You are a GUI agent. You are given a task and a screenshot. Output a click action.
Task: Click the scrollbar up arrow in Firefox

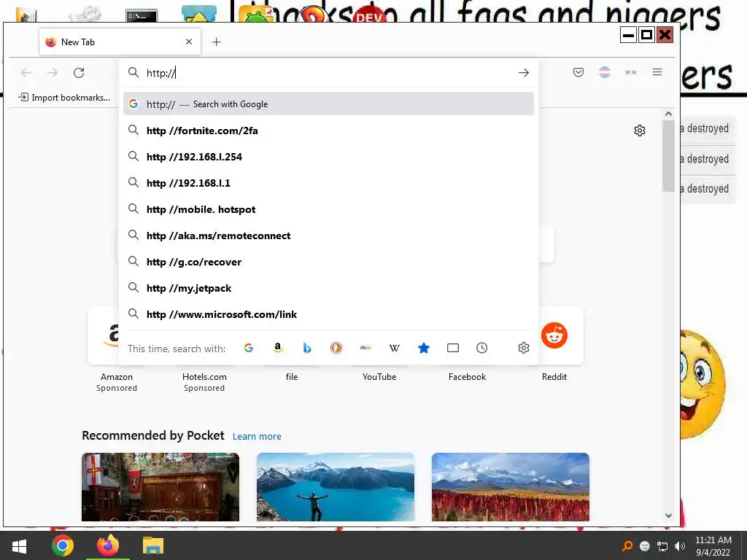[668, 114]
